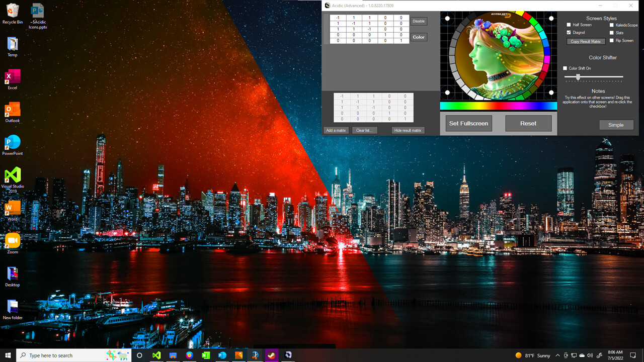Click in the taskbar search box
Viewport: 644px width, 362px height.
coord(60,355)
